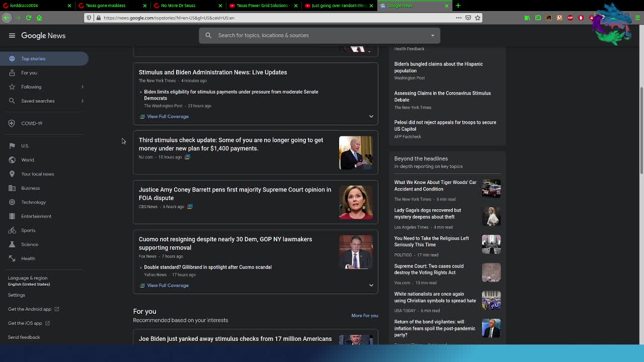Click the Entertainment film icon in sidebar

tap(12, 216)
